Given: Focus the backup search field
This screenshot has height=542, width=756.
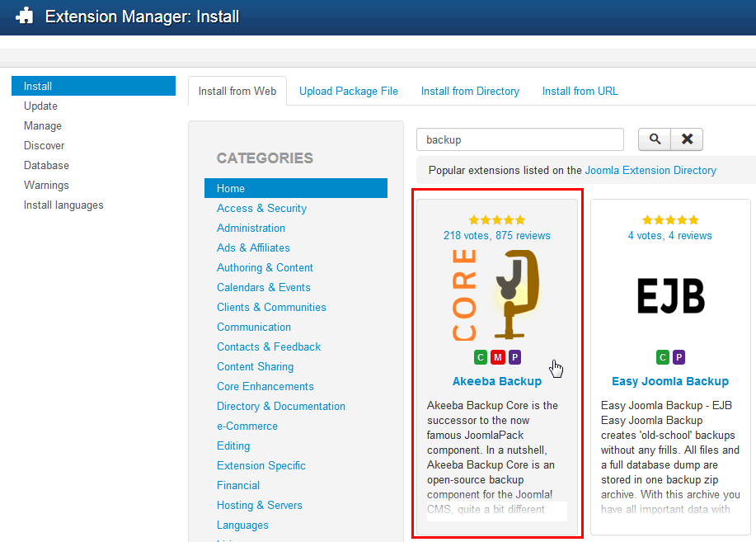Looking at the screenshot, I should point(519,139).
